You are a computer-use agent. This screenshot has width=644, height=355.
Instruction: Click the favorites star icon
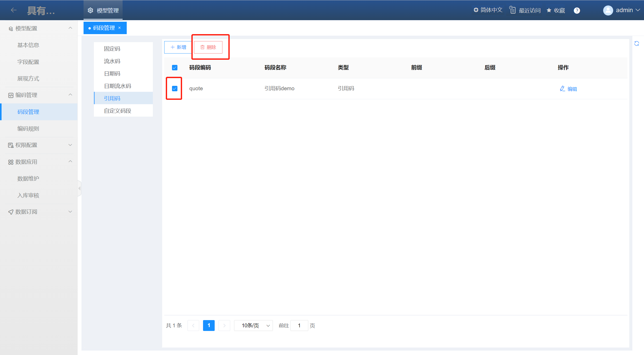tap(549, 10)
